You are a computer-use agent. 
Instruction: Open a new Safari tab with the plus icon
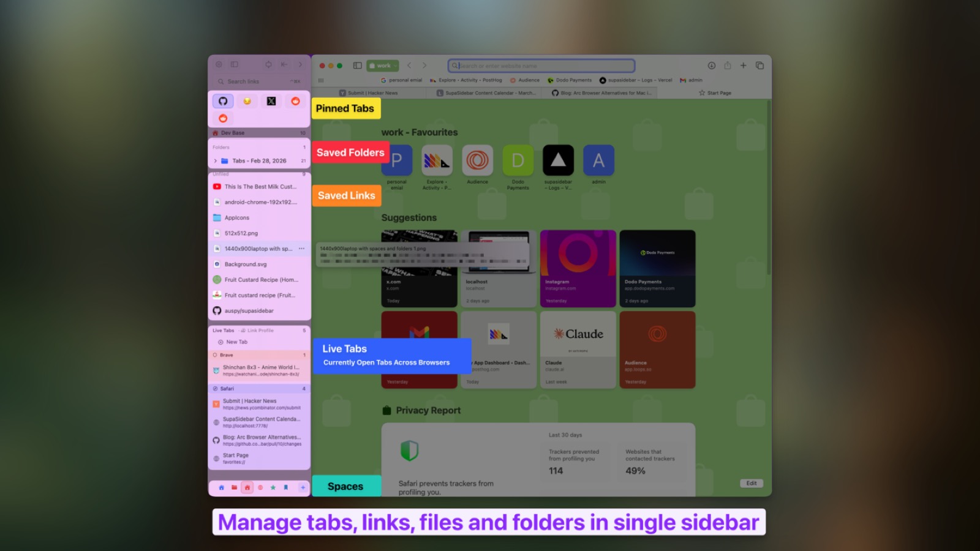[x=743, y=66]
